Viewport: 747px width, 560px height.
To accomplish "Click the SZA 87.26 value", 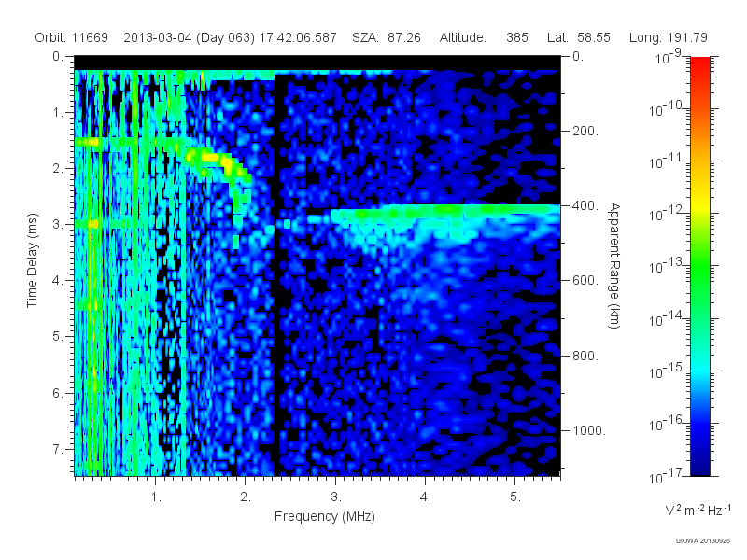I will pyautogui.click(x=387, y=37).
